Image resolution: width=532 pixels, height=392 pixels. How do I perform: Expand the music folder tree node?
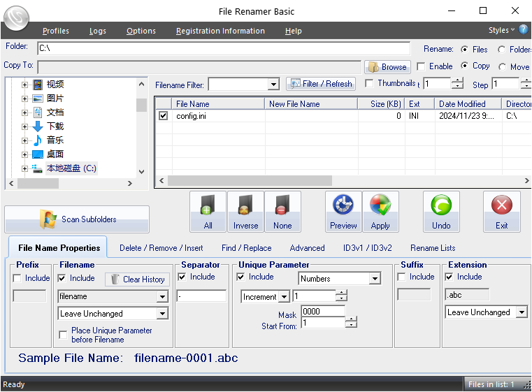click(24, 140)
